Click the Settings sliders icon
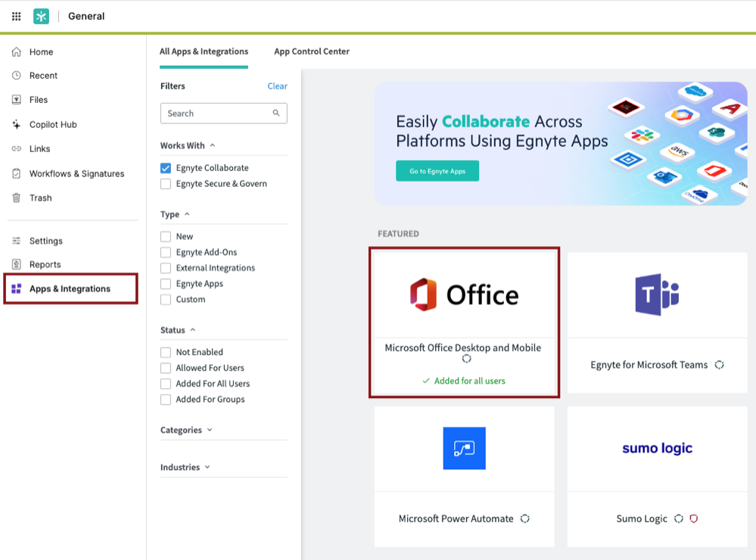 point(17,240)
